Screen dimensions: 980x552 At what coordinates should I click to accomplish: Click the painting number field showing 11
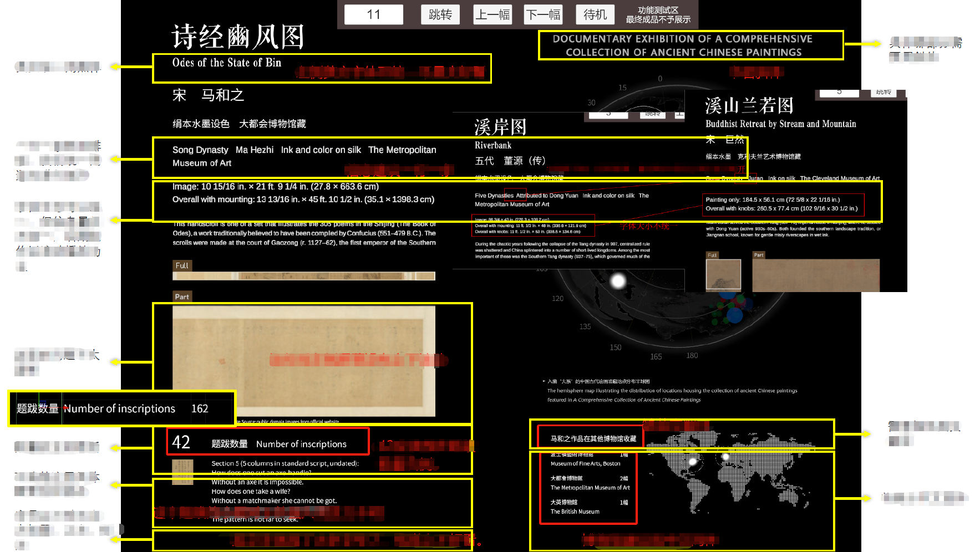[x=373, y=14]
